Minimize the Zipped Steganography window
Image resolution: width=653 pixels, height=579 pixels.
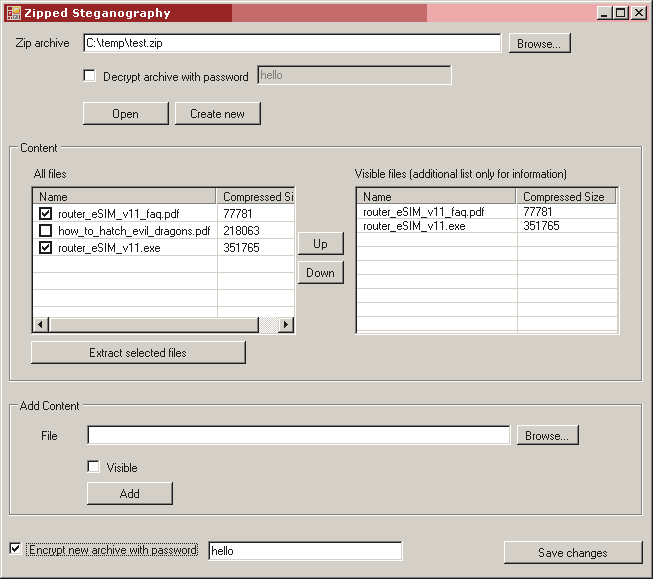[604, 13]
